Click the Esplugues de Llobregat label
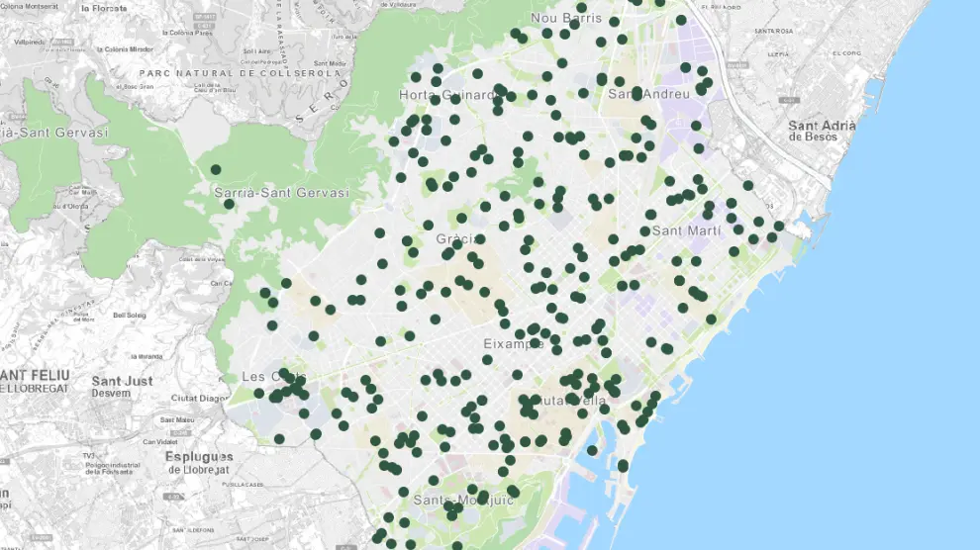980x550 pixels. pyautogui.click(x=200, y=462)
